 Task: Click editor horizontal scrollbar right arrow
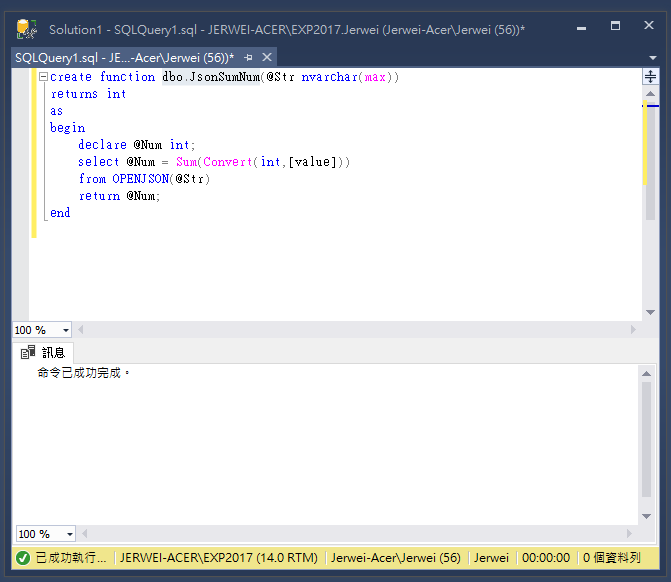[x=633, y=330]
